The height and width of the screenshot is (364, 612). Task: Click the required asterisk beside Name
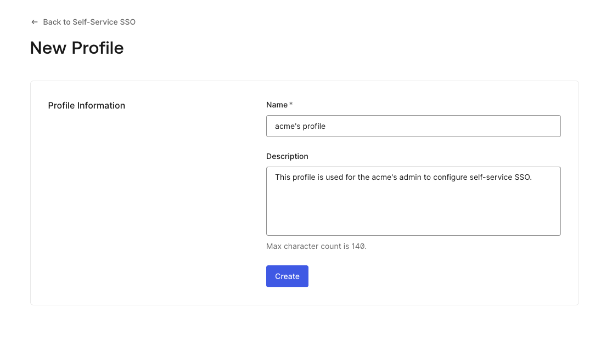pyautogui.click(x=291, y=104)
